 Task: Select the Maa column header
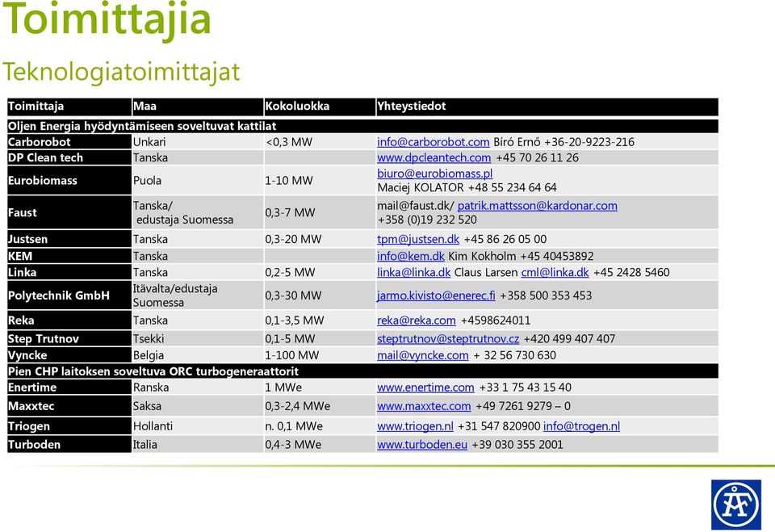[x=198, y=107]
